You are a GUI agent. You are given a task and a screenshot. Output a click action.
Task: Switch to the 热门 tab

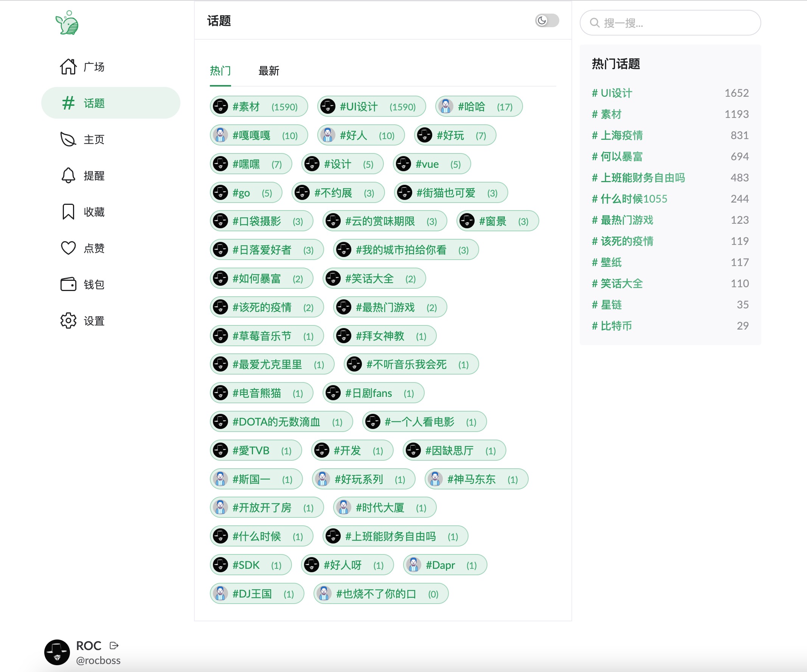point(220,71)
